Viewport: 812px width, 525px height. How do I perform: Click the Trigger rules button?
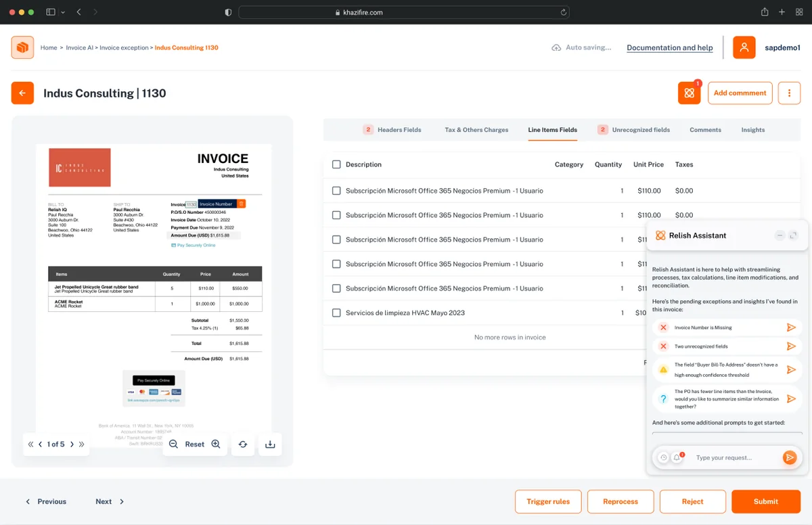pos(548,502)
